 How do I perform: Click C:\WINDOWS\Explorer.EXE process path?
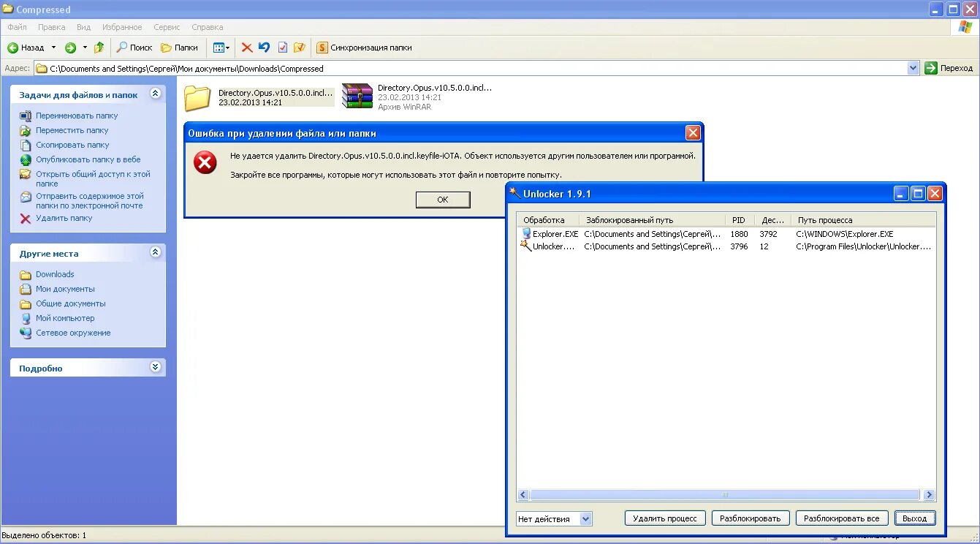click(845, 234)
